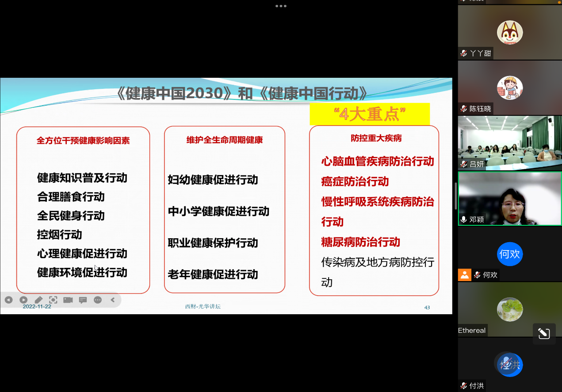Click microphone icon for speaker 邓颖
The height and width of the screenshot is (392, 562).
(464, 220)
